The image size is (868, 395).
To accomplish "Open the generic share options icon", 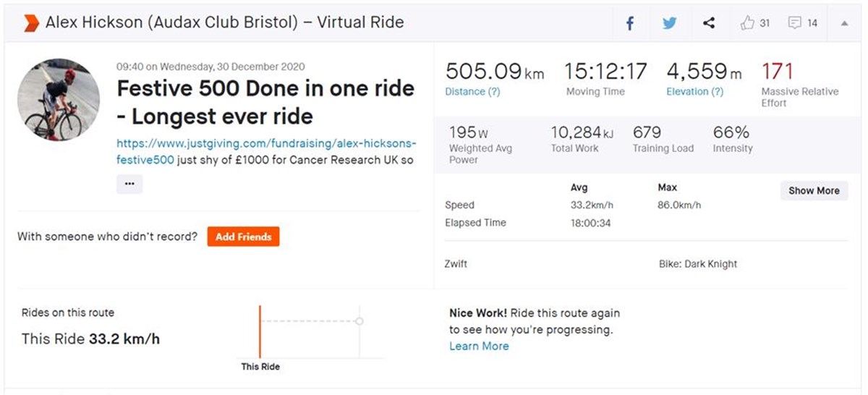I will coord(709,23).
